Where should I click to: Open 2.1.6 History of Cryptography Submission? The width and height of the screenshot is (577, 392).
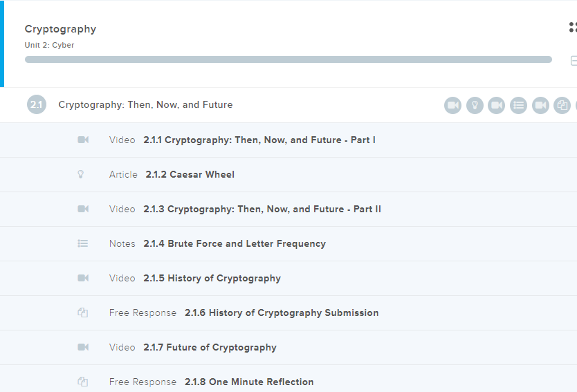[x=282, y=312]
